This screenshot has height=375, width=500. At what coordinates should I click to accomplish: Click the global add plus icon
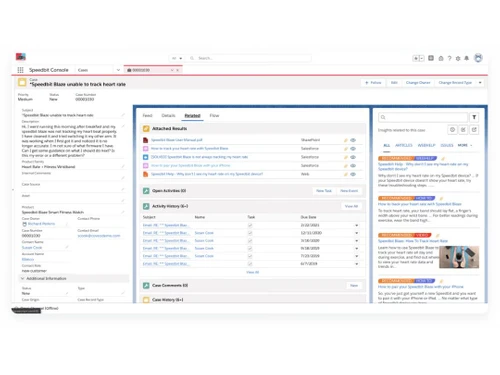tap(416, 58)
